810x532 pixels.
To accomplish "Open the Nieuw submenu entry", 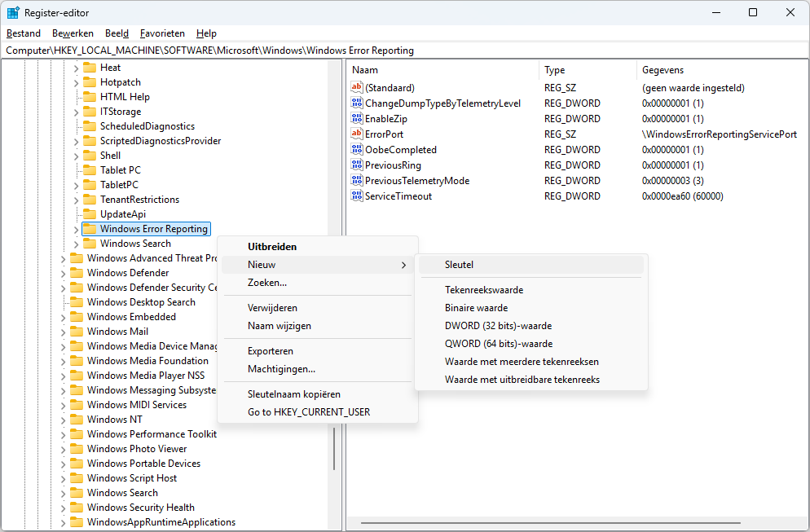I will pos(318,265).
